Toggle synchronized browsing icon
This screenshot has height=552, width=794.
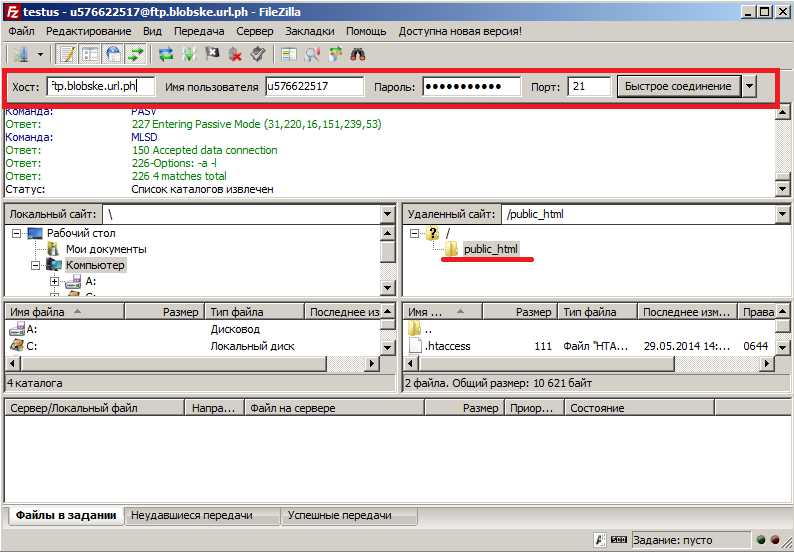[335, 54]
